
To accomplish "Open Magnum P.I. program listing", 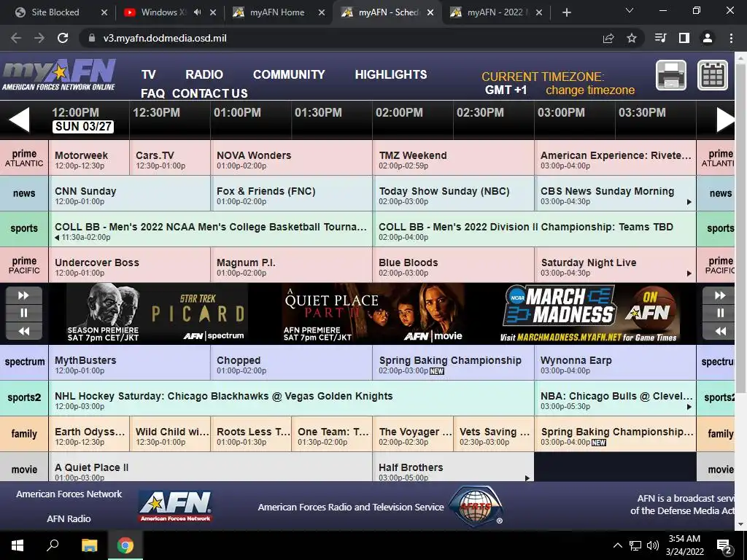I will click(291, 265).
